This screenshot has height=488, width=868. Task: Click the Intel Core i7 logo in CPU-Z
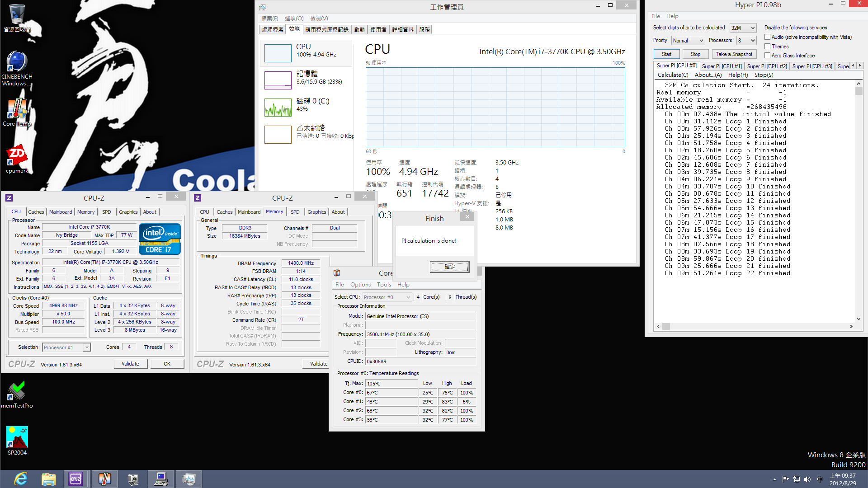coord(160,239)
